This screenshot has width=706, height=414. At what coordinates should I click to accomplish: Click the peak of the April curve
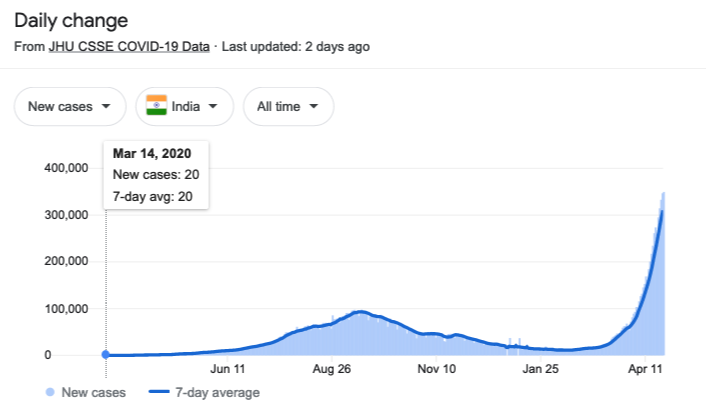point(663,210)
